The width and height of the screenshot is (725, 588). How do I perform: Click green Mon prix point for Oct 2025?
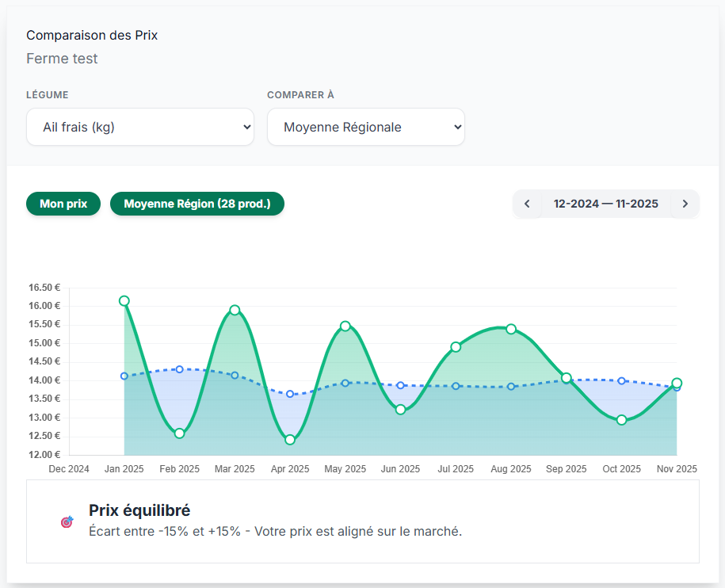[622, 420]
